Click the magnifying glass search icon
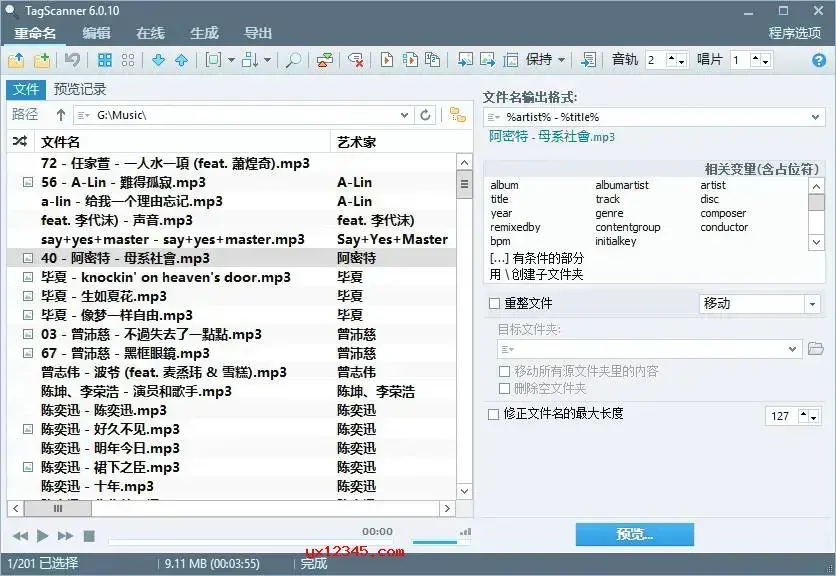The height and width of the screenshot is (576, 836). pos(293,60)
